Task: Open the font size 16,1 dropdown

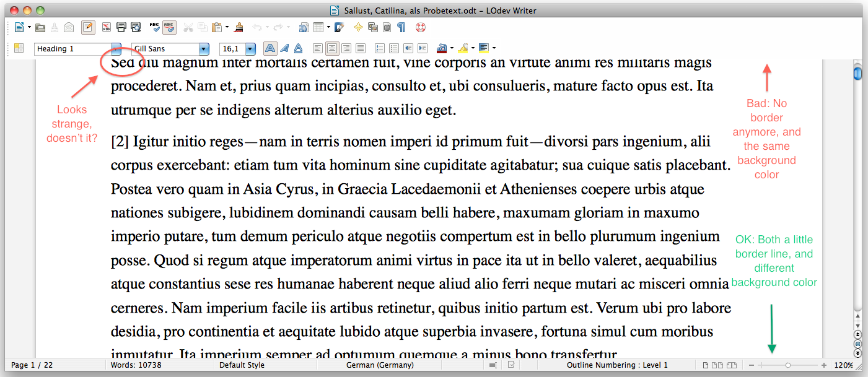Action: (x=250, y=49)
